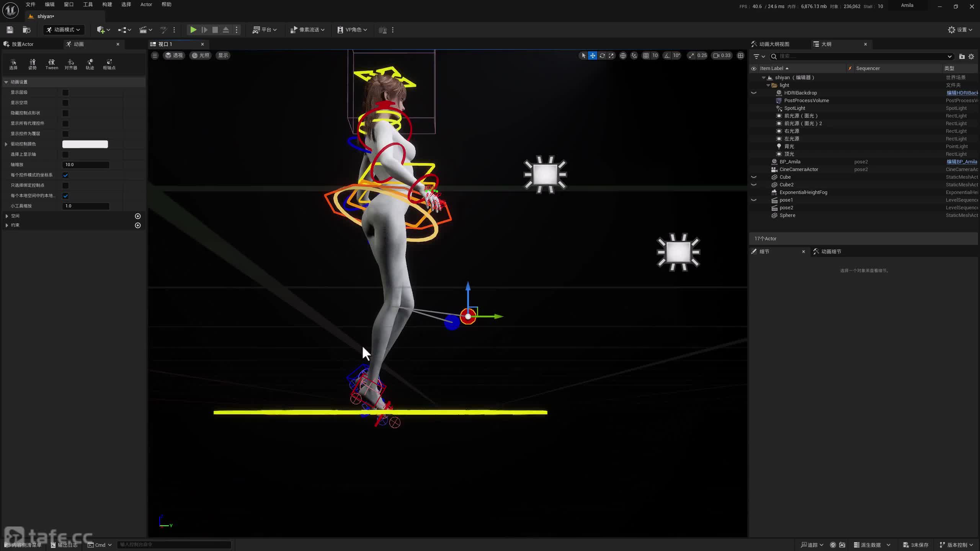Click the stop simulation square button
The width and height of the screenshot is (980, 551).
(x=215, y=30)
